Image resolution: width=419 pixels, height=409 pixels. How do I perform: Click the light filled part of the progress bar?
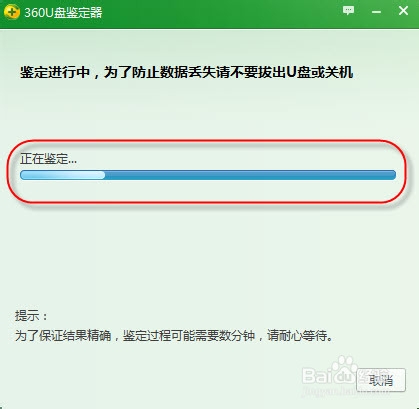pyautogui.click(x=63, y=175)
